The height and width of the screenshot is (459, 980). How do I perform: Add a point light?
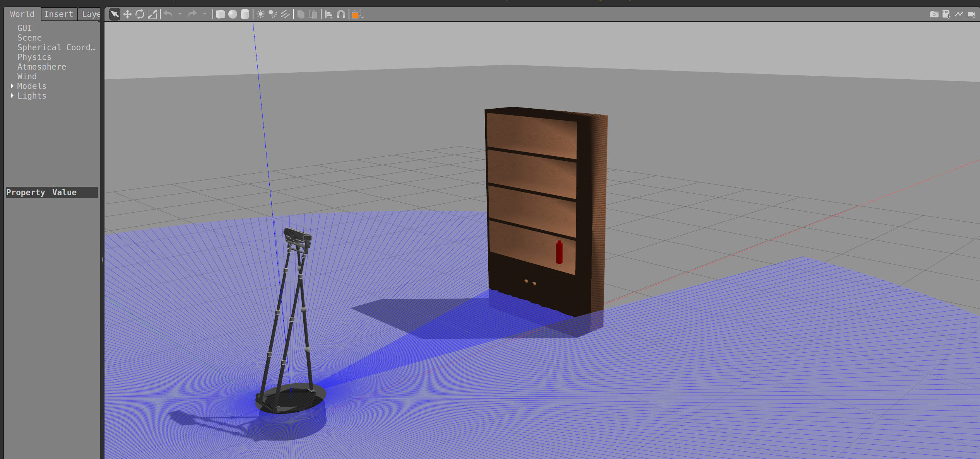(260, 14)
